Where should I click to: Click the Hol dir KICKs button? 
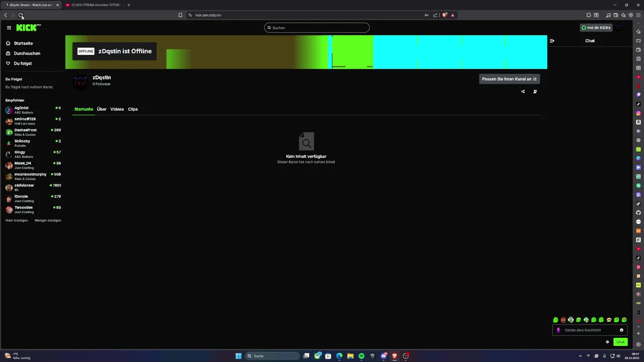coord(596,28)
